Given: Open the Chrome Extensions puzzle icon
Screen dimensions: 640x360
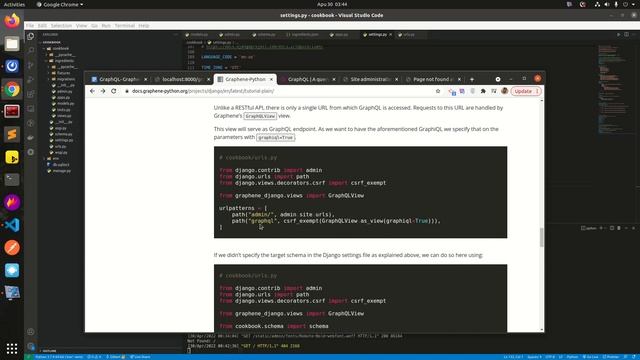Looking at the screenshot, I should click(x=483, y=91).
